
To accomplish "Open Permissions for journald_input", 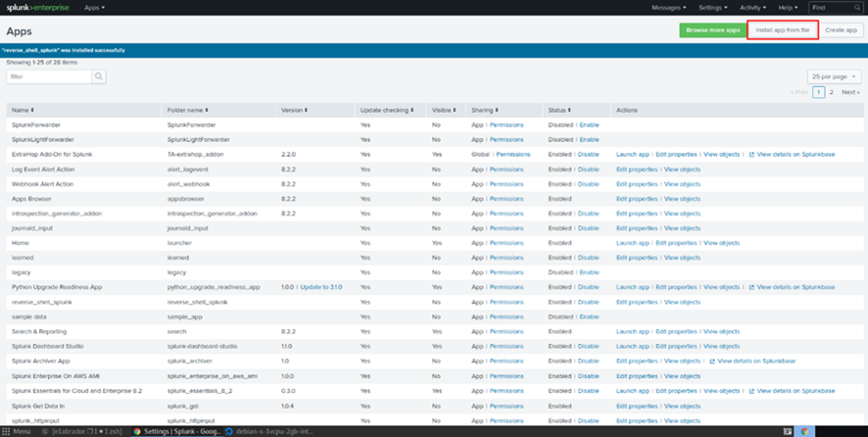I will (506, 228).
